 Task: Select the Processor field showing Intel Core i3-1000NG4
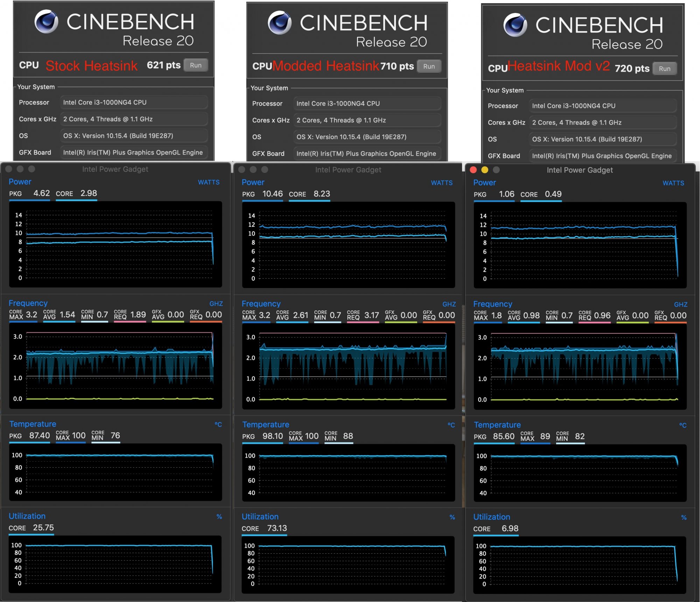point(134,102)
